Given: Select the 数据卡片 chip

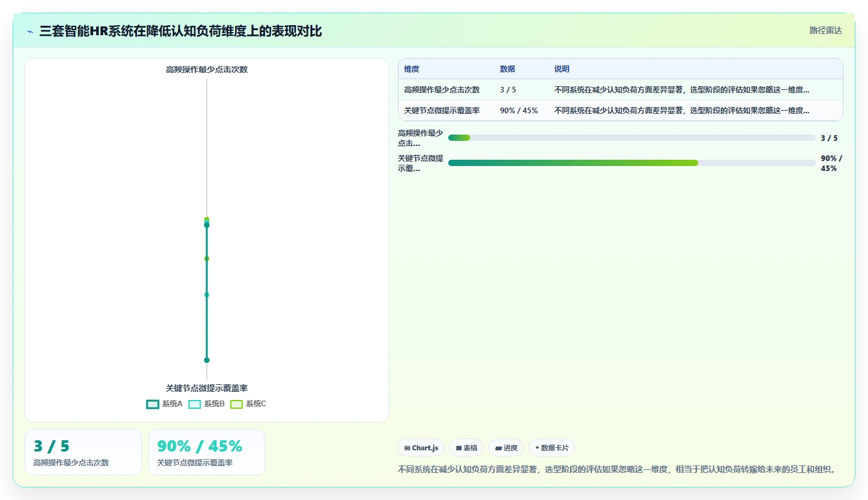Looking at the screenshot, I should tap(552, 448).
